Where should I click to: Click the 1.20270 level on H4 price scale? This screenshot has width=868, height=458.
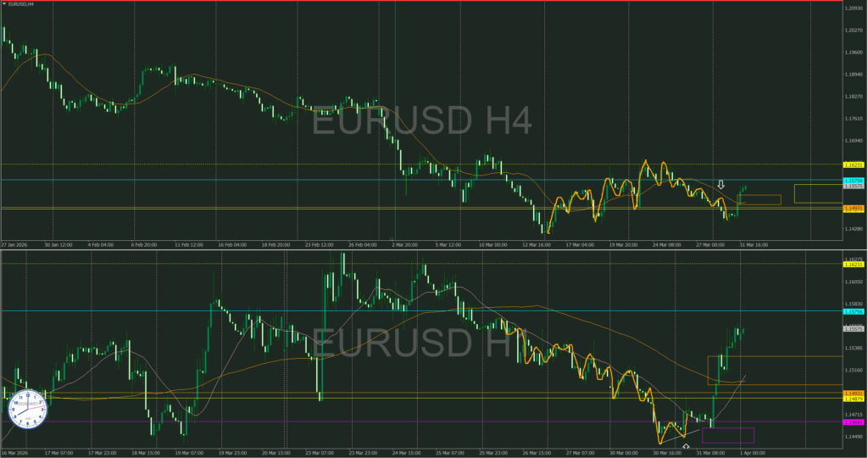coord(854,31)
